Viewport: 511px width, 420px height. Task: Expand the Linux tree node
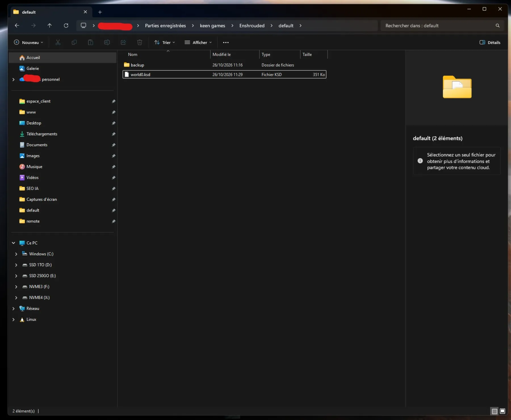click(x=13, y=319)
